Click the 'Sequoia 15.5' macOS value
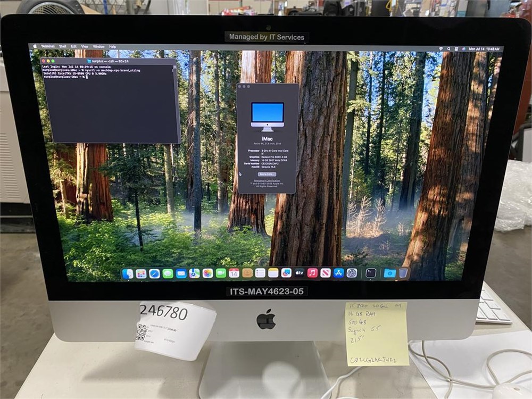Screen dimensions: 532x399 coord(269,167)
